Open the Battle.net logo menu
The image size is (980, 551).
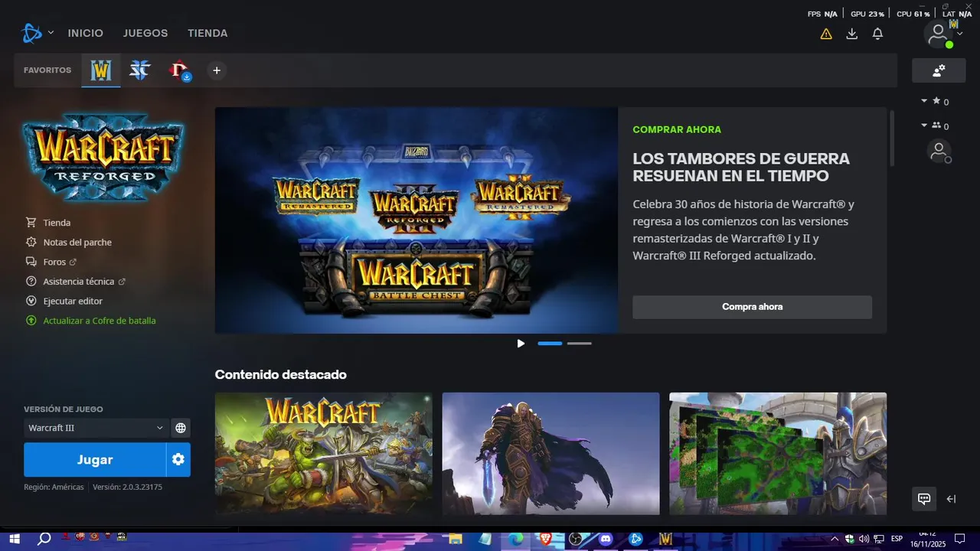[x=31, y=33]
